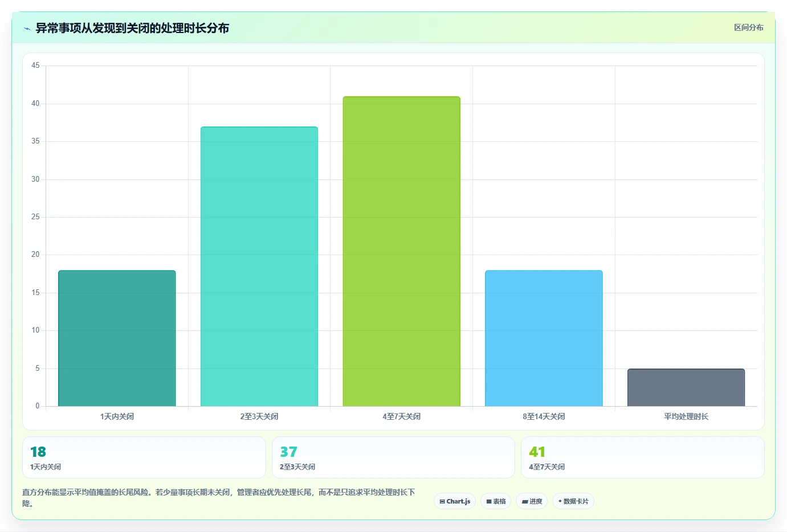The width and height of the screenshot is (787, 532).
Task: Click the y-axis value 10
Action: (35, 330)
